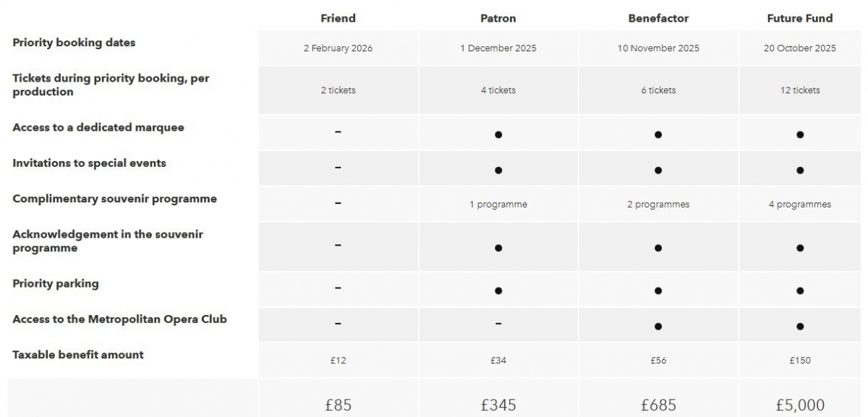Click the £5,000 Future Fund price

point(799,405)
